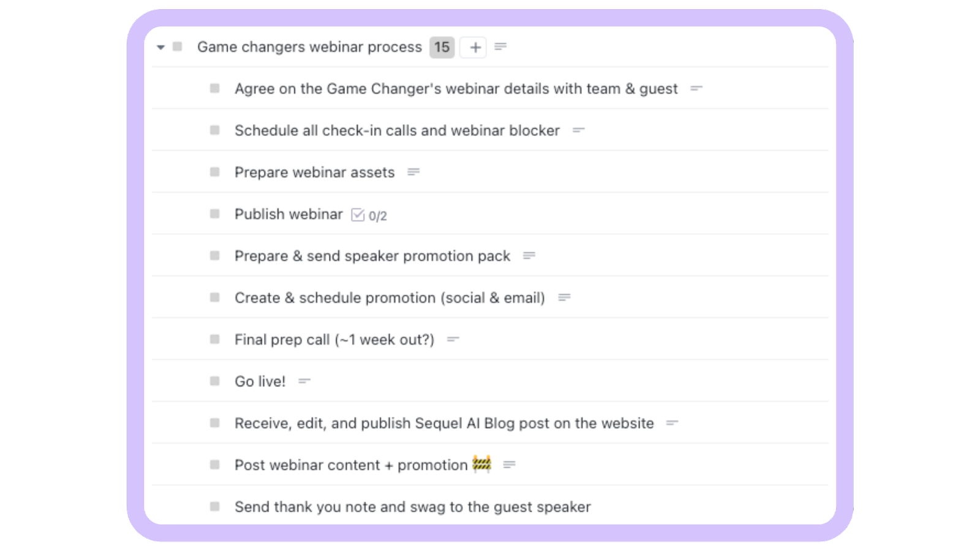Click the 15 subtask count badge

442,47
